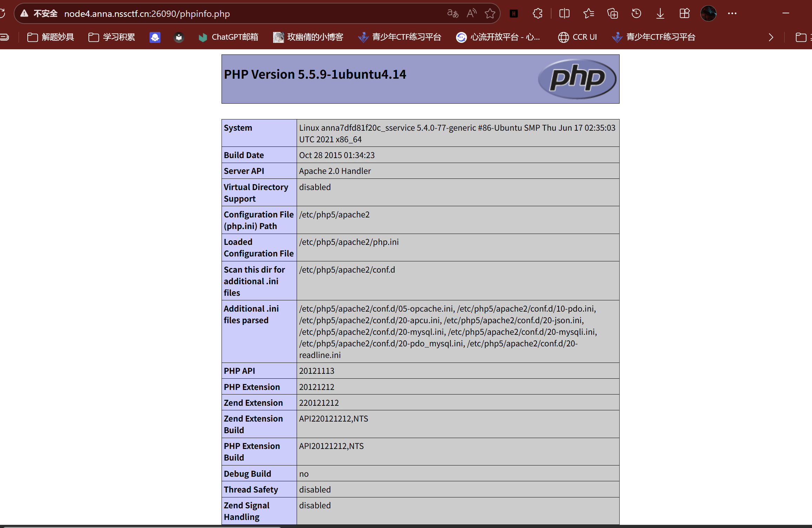Click the user profile avatar
Image resolution: width=812 pixels, height=528 pixels.
tap(708, 14)
